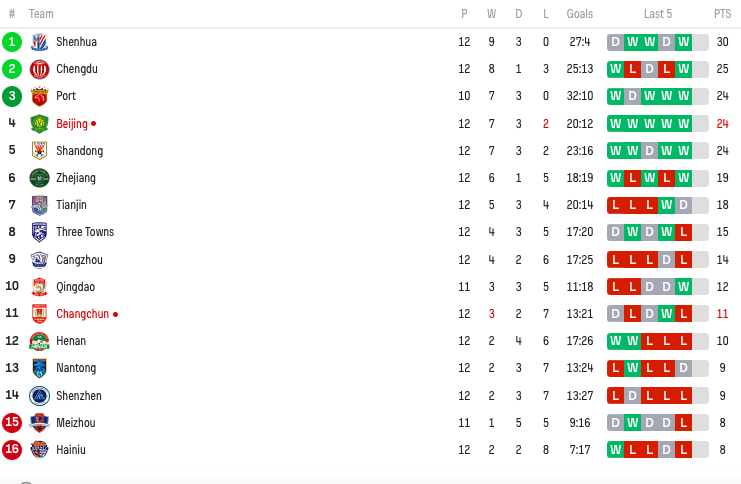Image resolution: width=741 pixels, height=484 pixels.
Task: Click the highlighted Changchun team name
Action: pos(83,314)
